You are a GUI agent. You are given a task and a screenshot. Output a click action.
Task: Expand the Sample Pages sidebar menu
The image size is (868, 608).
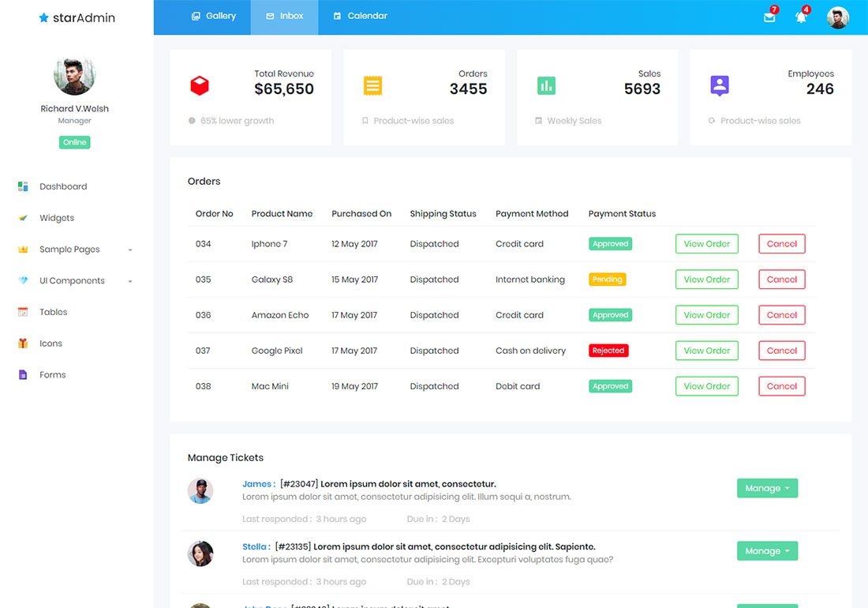[75, 250]
